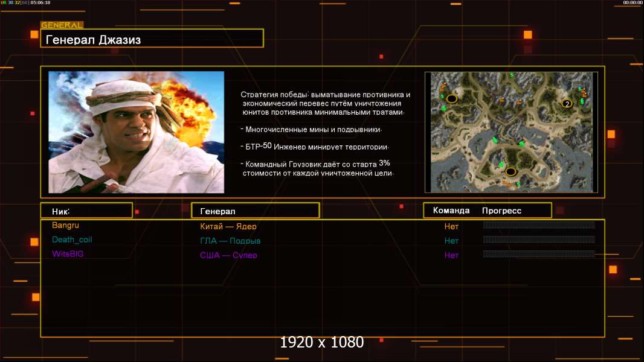Image resolution: width=644 pixels, height=362 pixels.
Task: Click Death_coil's loading progress bar
Action: click(539, 240)
